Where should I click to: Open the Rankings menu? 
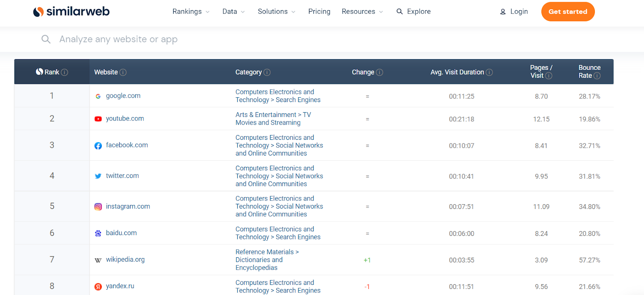coord(191,12)
